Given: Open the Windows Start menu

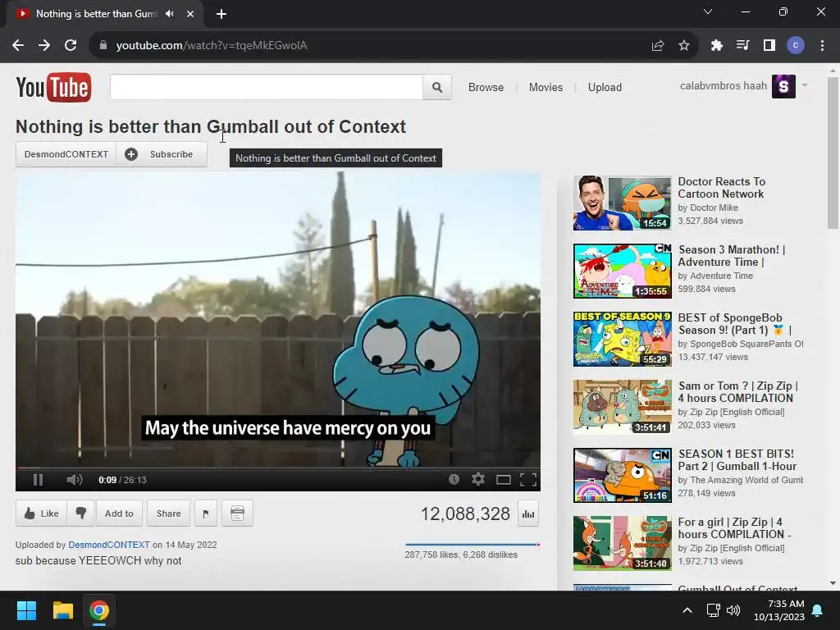Looking at the screenshot, I should (x=26, y=610).
